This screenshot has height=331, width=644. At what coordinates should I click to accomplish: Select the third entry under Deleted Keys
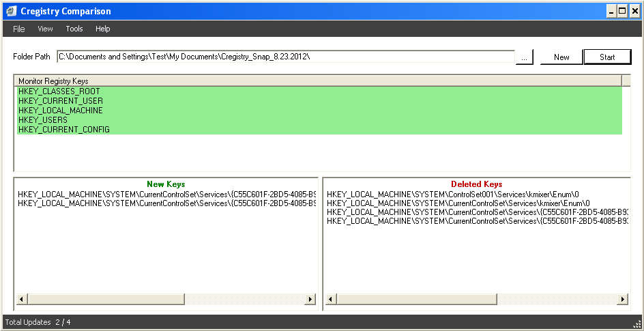[478, 212]
